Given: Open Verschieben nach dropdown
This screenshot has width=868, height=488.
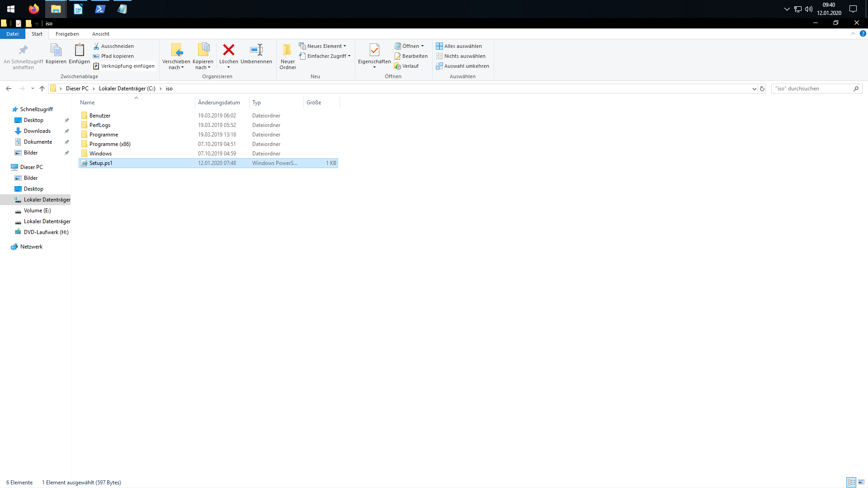Looking at the screenshot, I should pos(176,56).
